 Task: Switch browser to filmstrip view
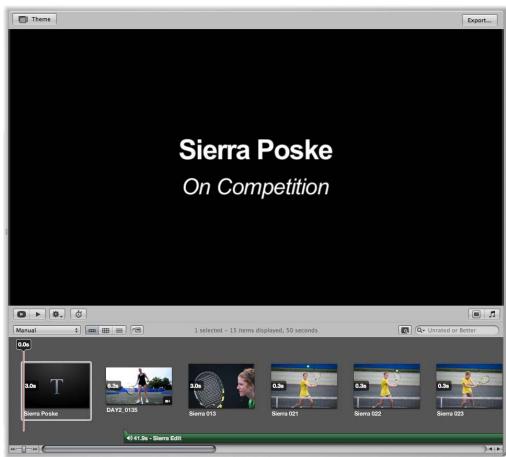92,330
